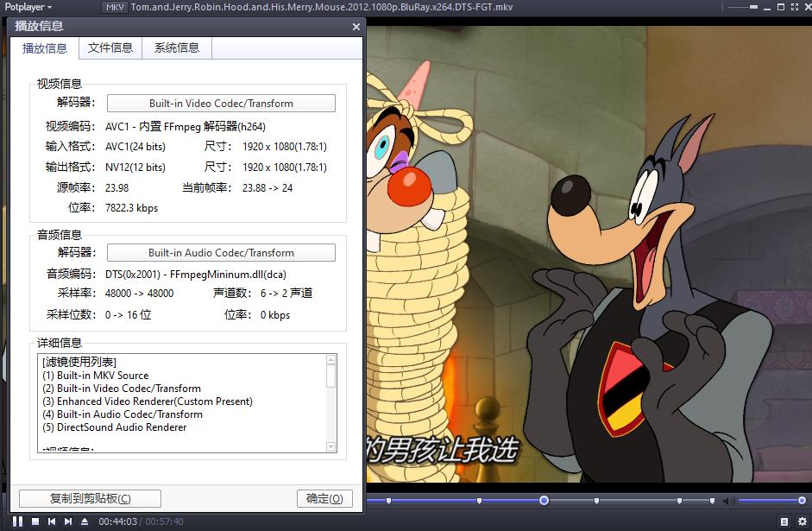The width and height of the screenshot is (812, 531).
Task: Jump to the first chapter marker on the seek bar
Action: tap(388, 501)
